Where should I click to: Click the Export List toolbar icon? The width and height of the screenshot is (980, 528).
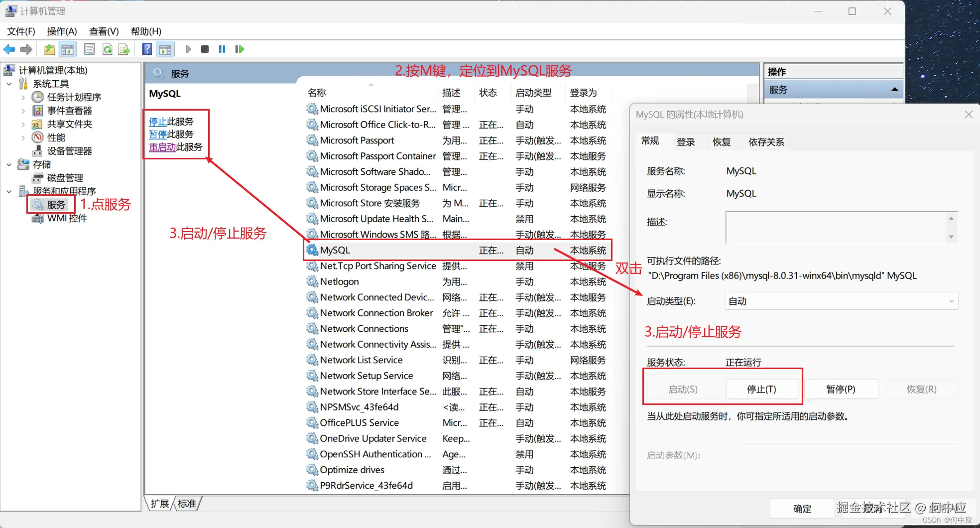point(124,49)
